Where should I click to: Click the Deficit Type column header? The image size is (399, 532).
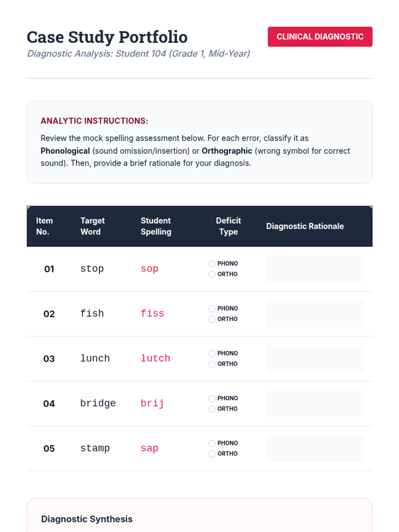click(x=228, y=226)
